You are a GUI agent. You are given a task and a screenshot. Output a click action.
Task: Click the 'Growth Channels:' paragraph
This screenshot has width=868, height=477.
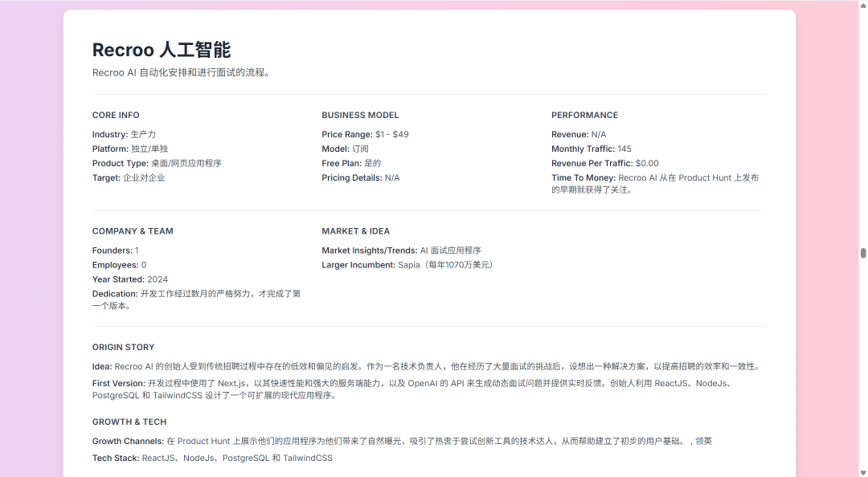click(403, 441)
